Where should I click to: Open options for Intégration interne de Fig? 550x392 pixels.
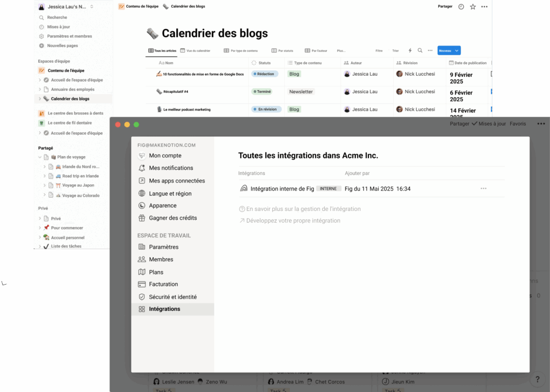[483, 188]
